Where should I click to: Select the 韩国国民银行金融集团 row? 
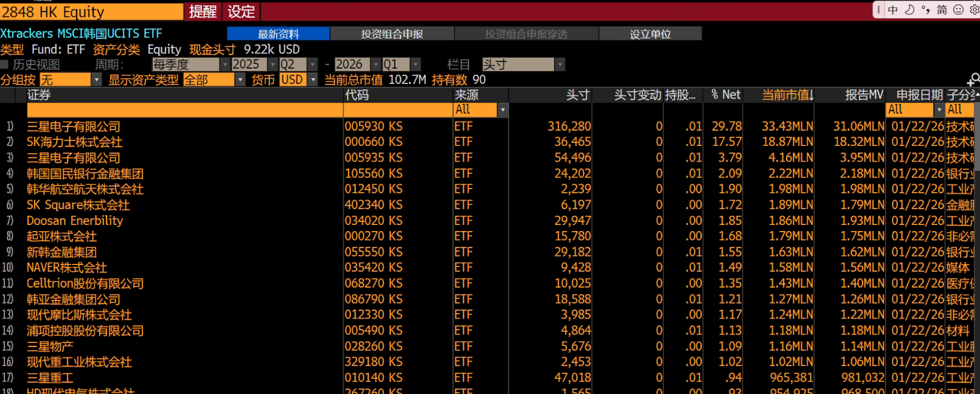click(487, 173)
